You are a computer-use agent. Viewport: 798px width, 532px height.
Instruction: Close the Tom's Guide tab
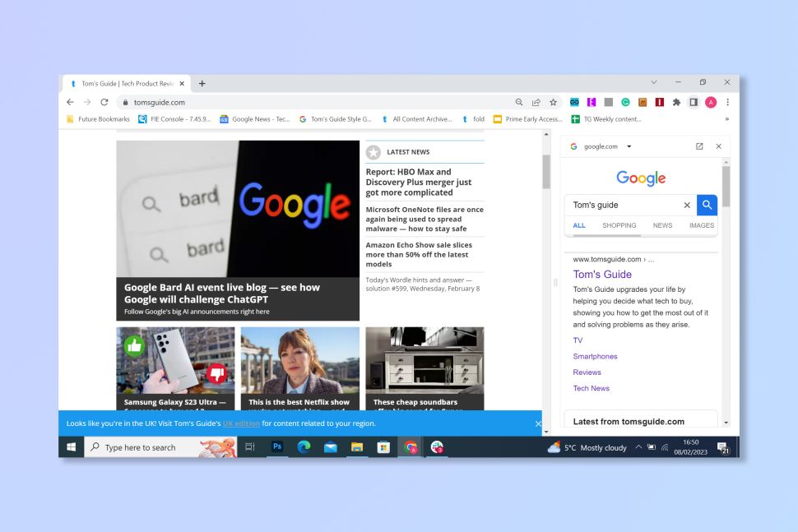(182, 83)
